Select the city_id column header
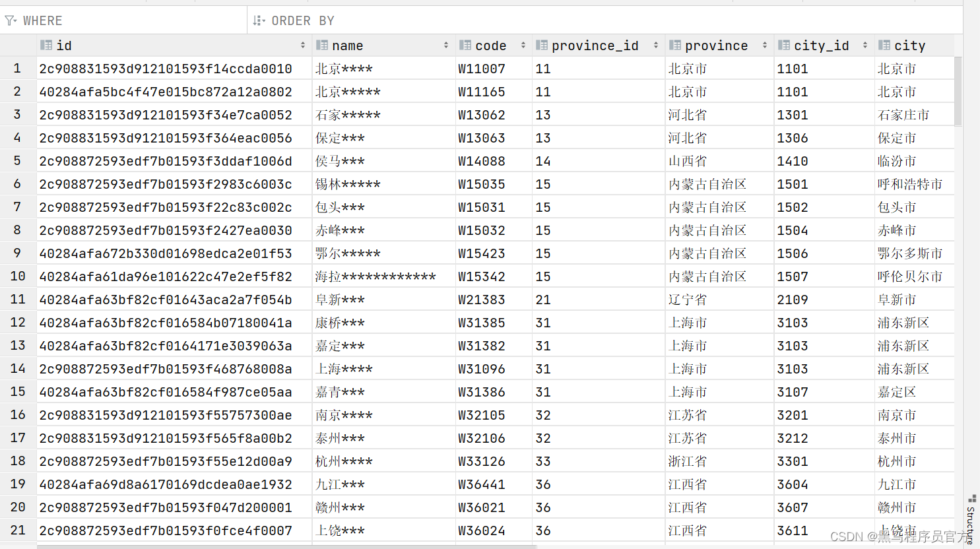The image size is (980, 549). click(x=824, y=46)
